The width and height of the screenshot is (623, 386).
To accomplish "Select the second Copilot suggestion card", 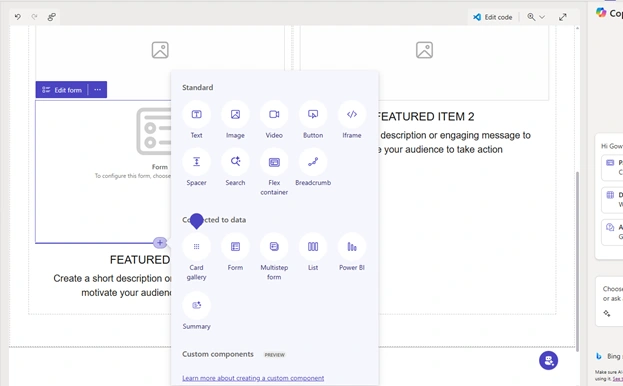I will pyautogui.click(x=612, y=199).
